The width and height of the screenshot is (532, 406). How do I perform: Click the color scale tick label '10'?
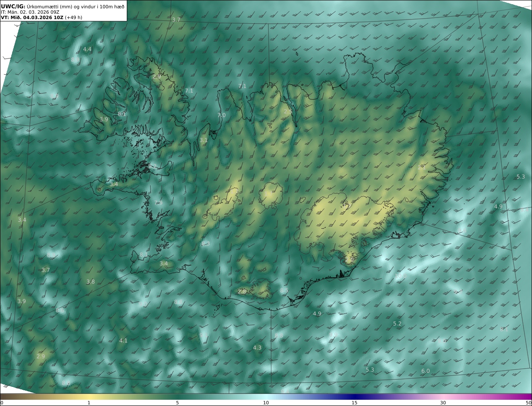point(266,403)
